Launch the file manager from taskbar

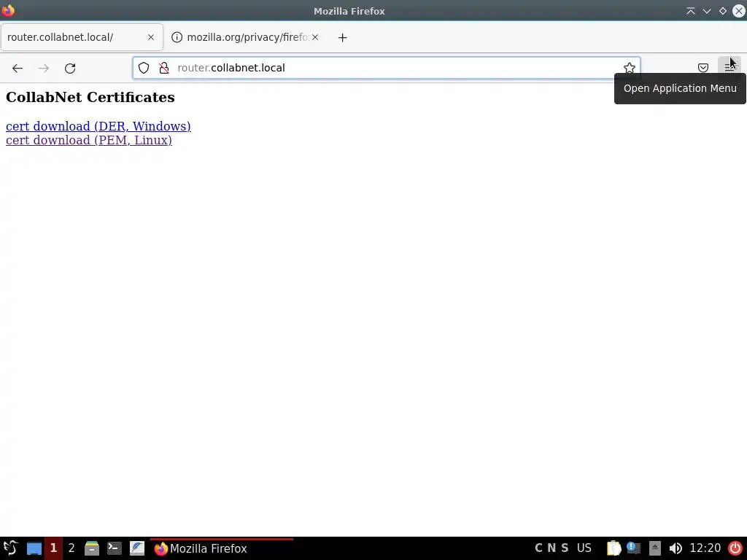[x=92, y=548]
